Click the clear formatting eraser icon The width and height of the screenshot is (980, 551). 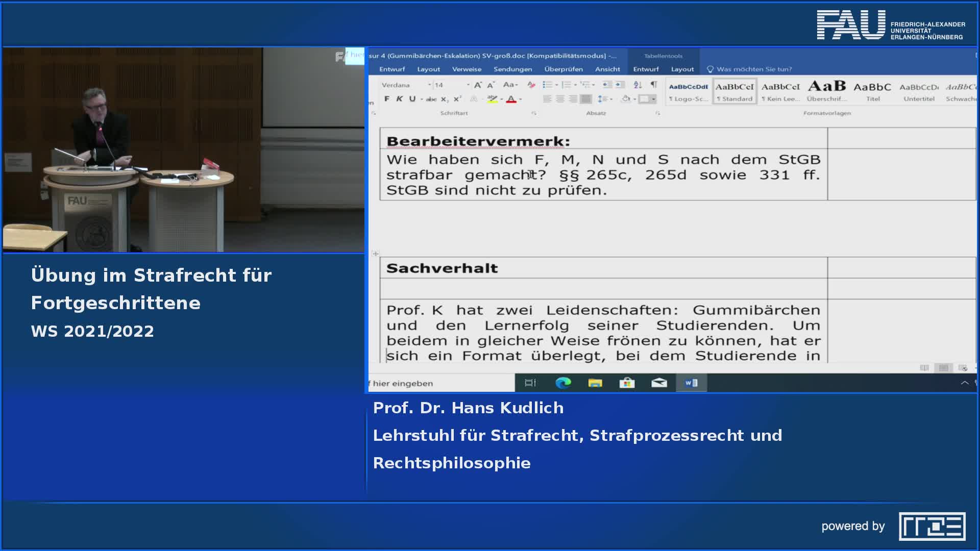tap(531, 85)
